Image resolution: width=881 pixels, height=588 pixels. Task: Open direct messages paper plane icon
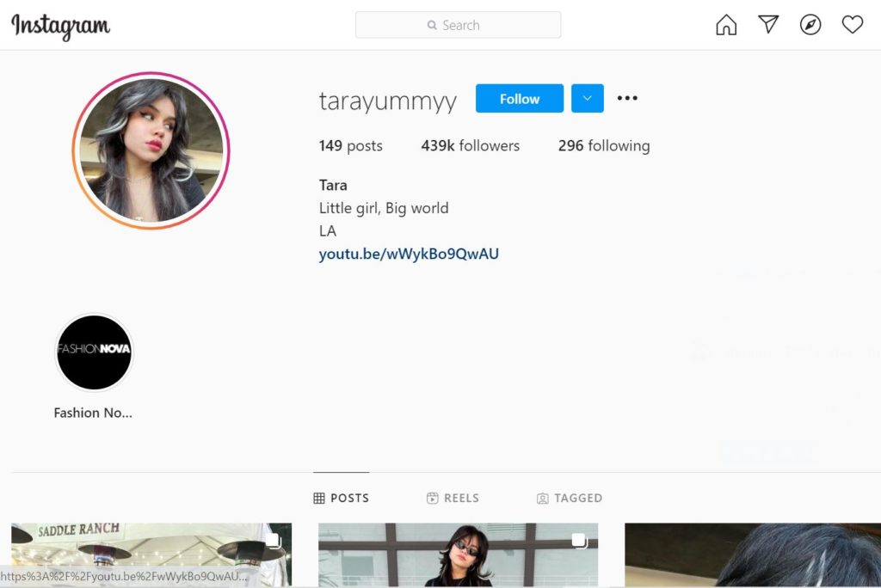tap(768, 24)
